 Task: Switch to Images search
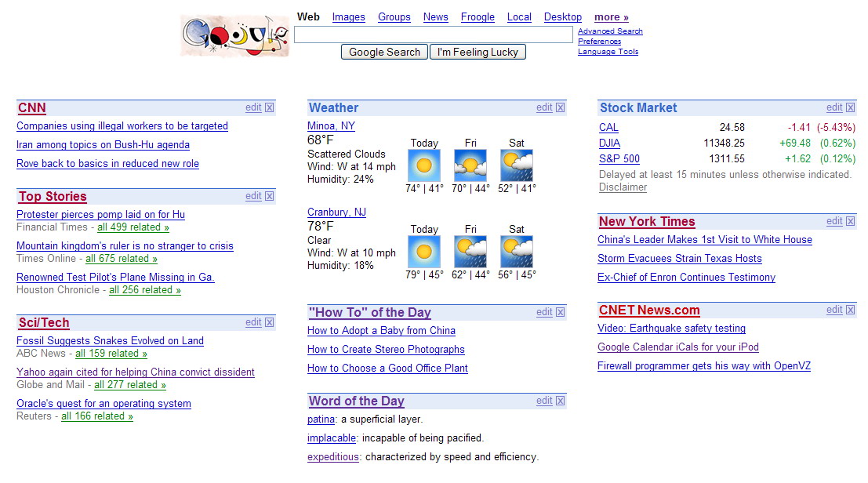click(x=349, y=17)
